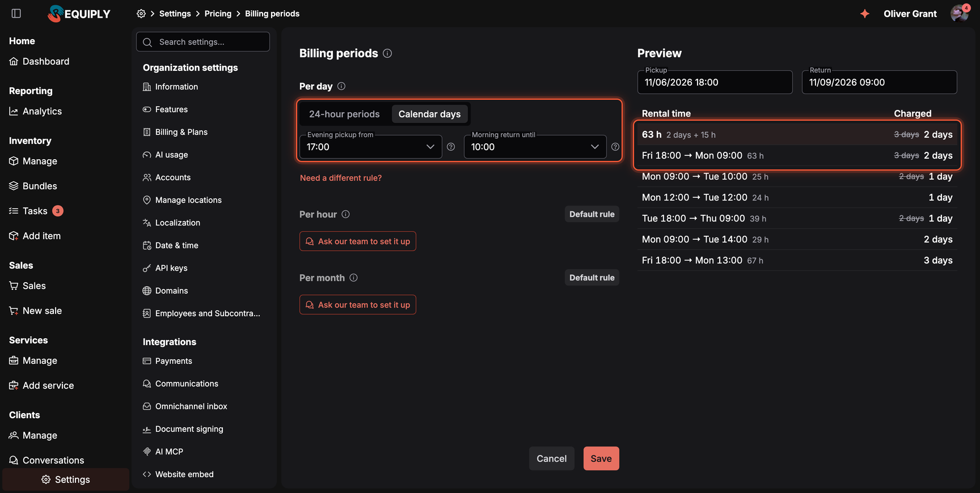
Task: Edit the Return date field
Action: coord(880,82)
